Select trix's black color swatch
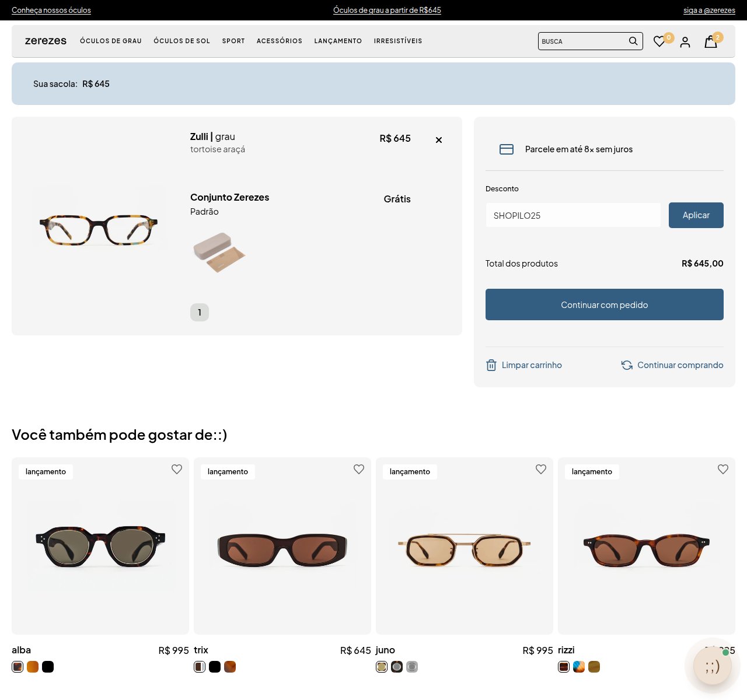747x700 pixels. click(215, 667)
